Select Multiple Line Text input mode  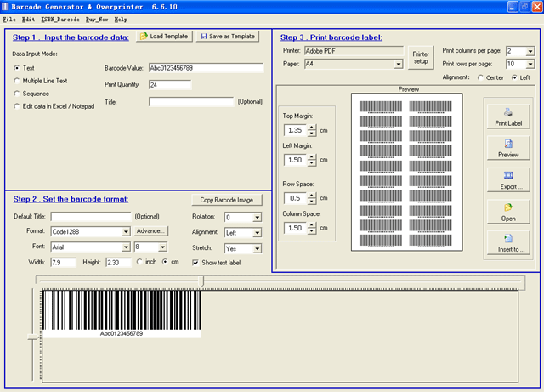point(16,81)
